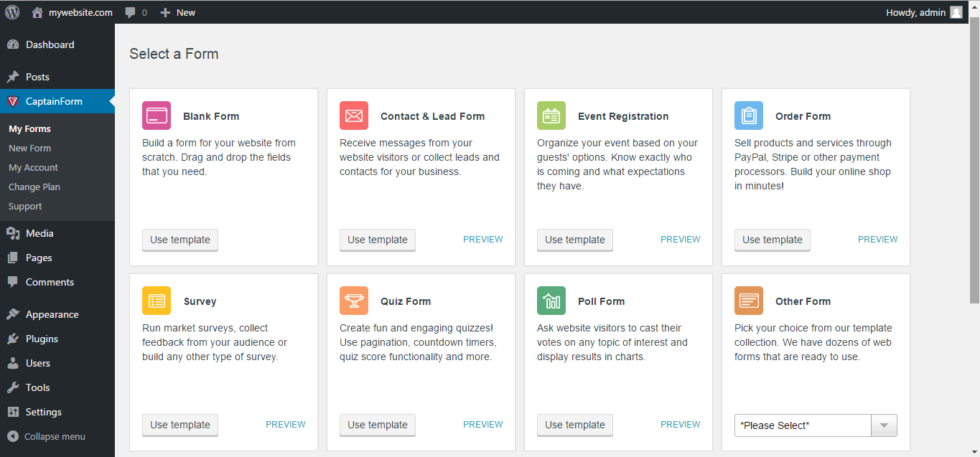Image resolution: width=980 pixels, height=457 pixels.
Task: Preview the Poll Form
Action: pos(681,425)
